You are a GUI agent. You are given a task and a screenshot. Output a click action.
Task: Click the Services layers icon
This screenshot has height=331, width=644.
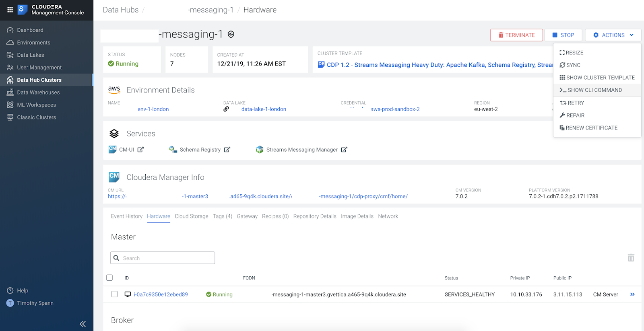point(114,134)
